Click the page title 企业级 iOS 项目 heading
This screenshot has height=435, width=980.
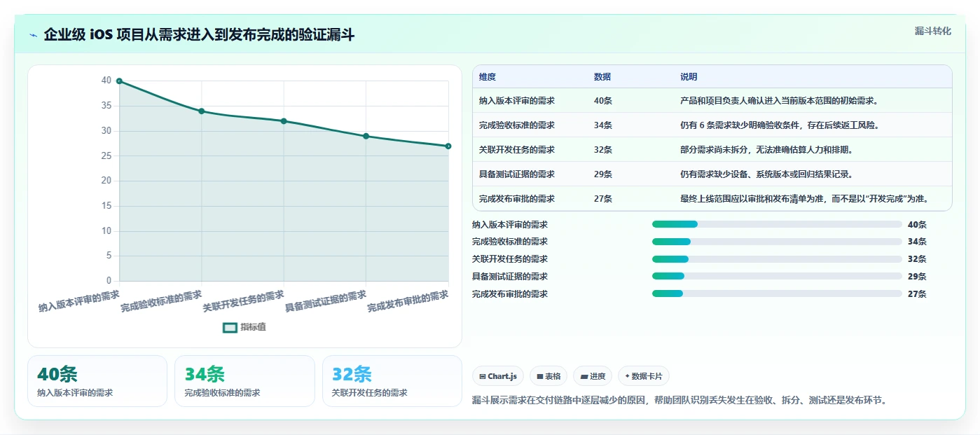coord(199,35)
